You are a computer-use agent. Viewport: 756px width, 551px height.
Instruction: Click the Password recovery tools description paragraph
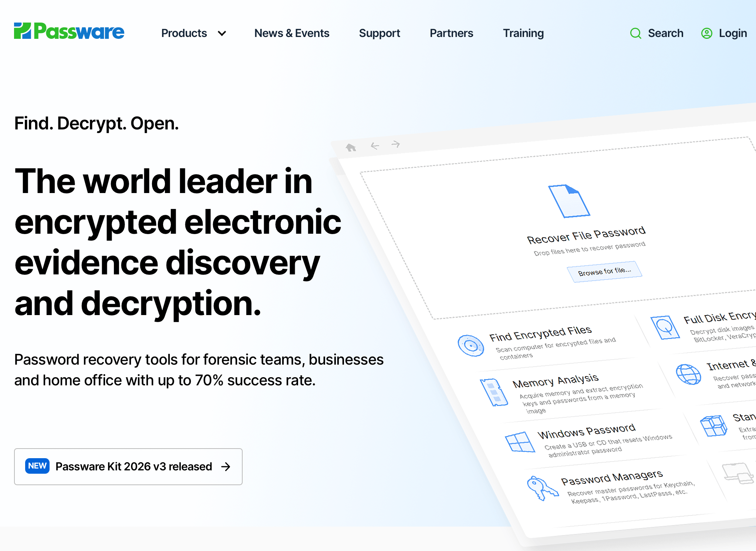click(199, 370)
